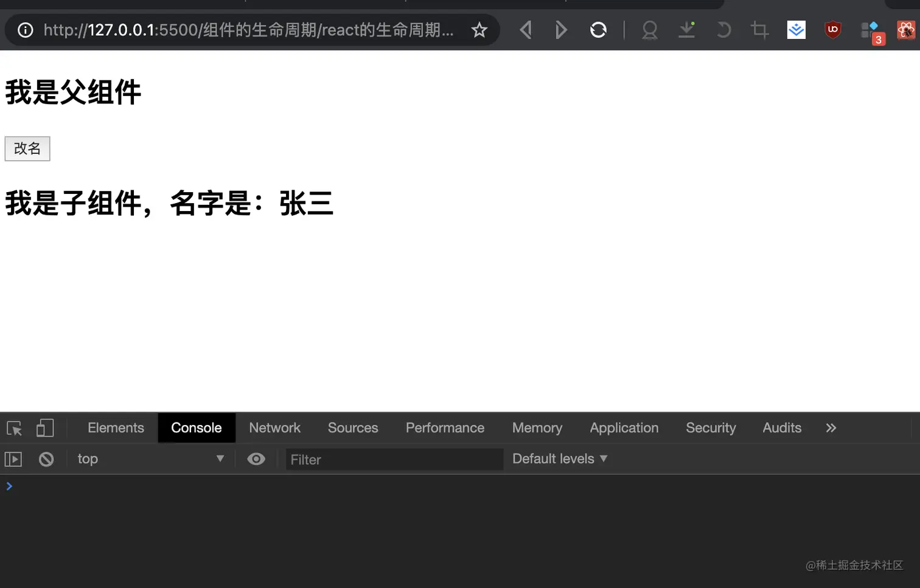This screenshot has height=588, width=920.
Task: Go forward using the right arrow
Action: [x=561, y=30]
